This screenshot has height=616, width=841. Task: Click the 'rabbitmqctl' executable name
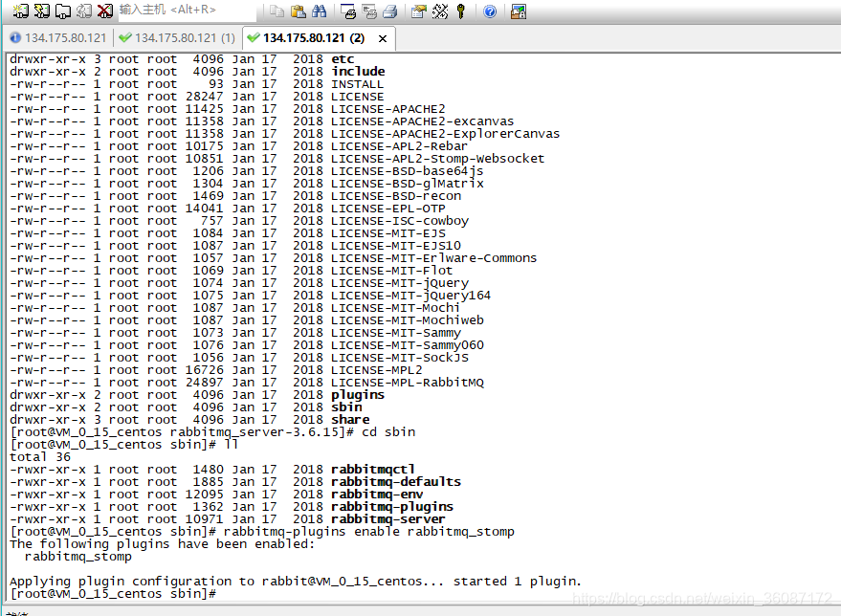(x=373, y=469)
